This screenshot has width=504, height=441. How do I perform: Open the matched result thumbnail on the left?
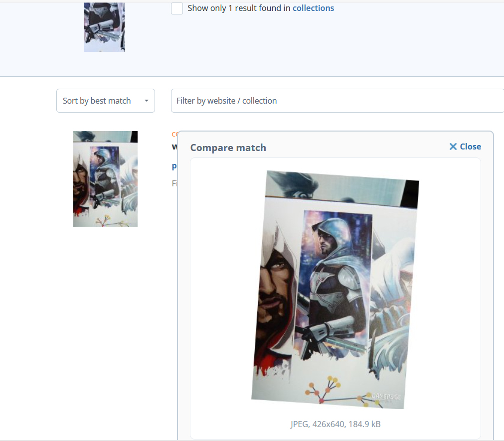pyautogui.click(x=105, y=179)
